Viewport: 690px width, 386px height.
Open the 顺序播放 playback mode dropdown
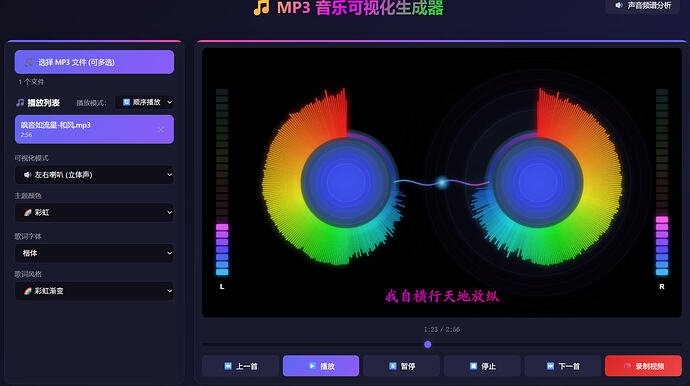click(x=145, y=102)
